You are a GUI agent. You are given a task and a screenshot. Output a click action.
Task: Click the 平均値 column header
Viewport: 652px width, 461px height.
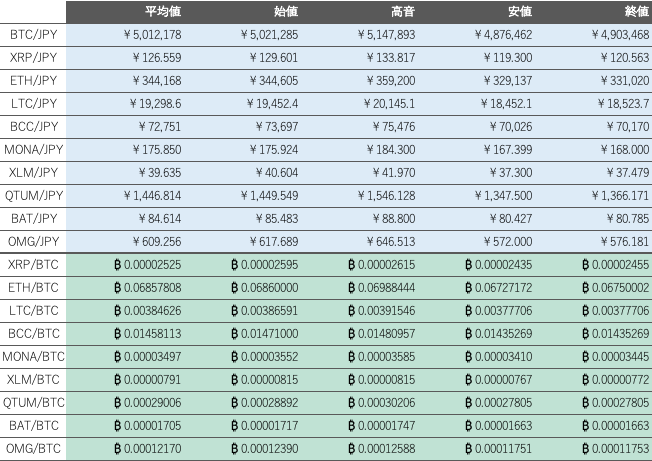point(163,12)
